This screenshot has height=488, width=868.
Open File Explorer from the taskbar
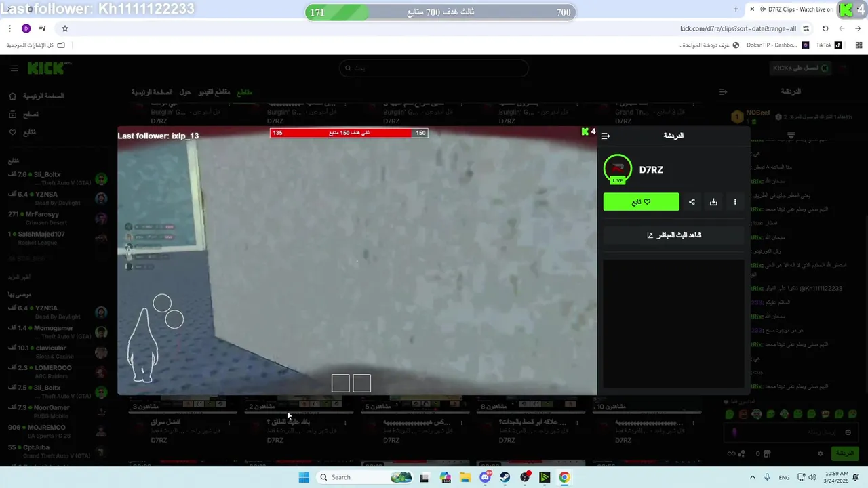[x=465, y=477]
